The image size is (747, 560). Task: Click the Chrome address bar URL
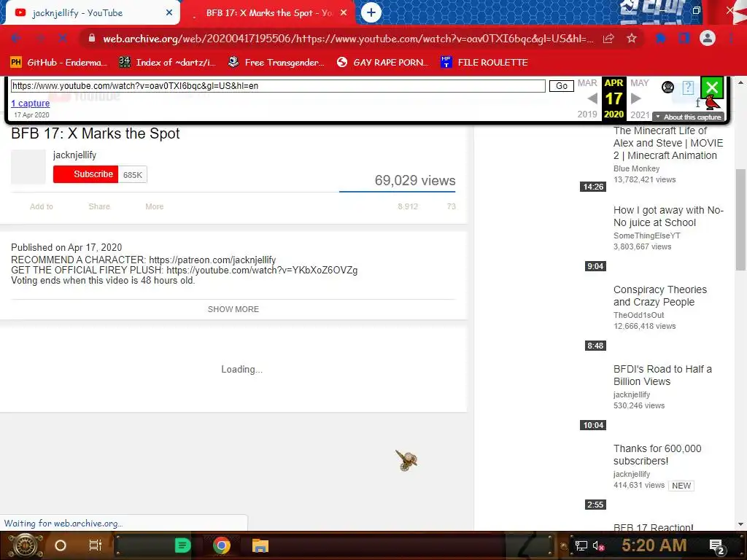click(x=348, y=39)
